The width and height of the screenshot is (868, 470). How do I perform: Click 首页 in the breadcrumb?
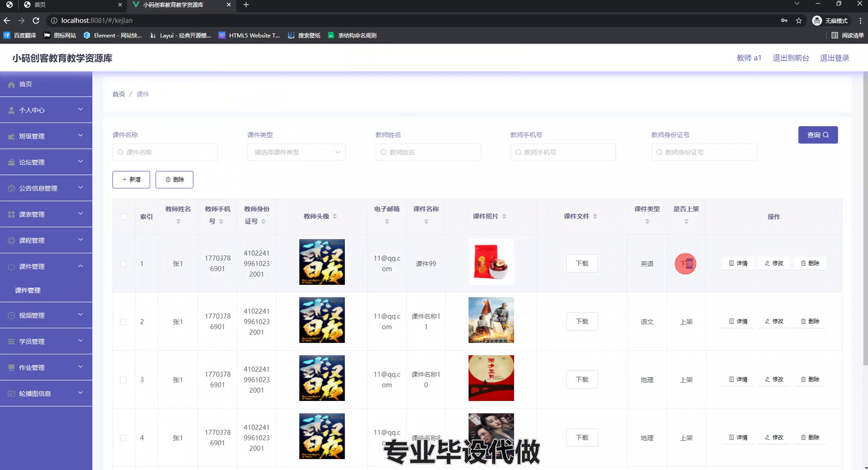[118, 94]
